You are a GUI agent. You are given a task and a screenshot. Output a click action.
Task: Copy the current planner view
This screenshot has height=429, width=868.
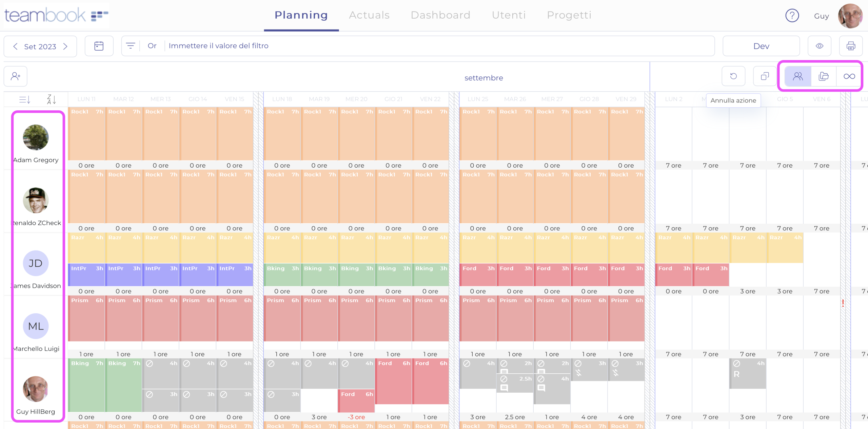[765, 76]
